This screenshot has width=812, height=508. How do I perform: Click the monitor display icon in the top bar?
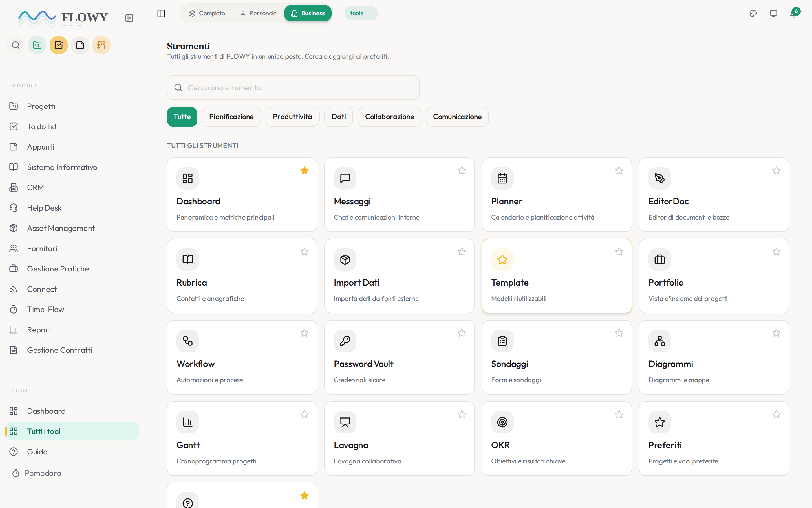tap(773, 14)
